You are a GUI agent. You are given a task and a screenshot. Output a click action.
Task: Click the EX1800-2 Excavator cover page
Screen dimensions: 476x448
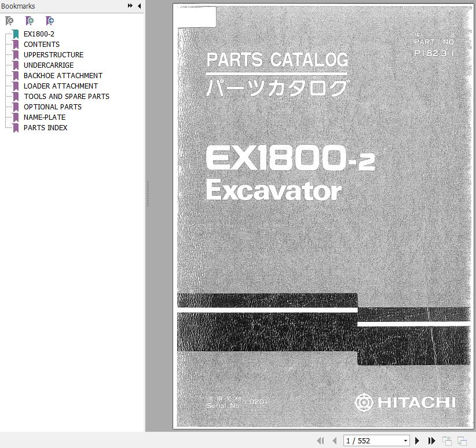[324, 216]
